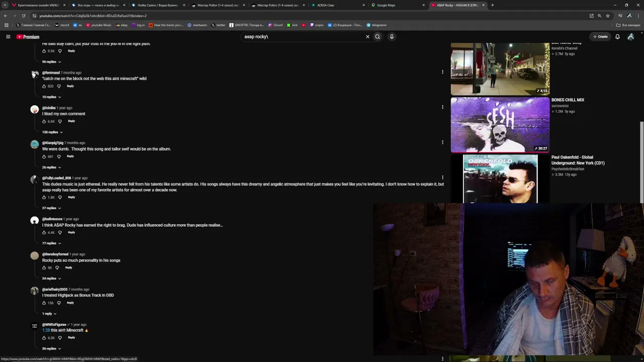The image size is (644, 362).
Task: Open action menu for @KianpigTpig comment
Action: 443,142
